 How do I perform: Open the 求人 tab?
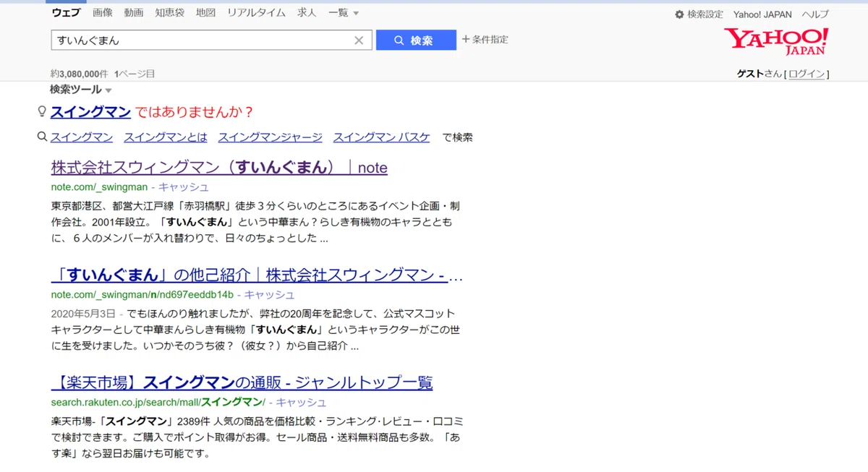coord(307,13)
